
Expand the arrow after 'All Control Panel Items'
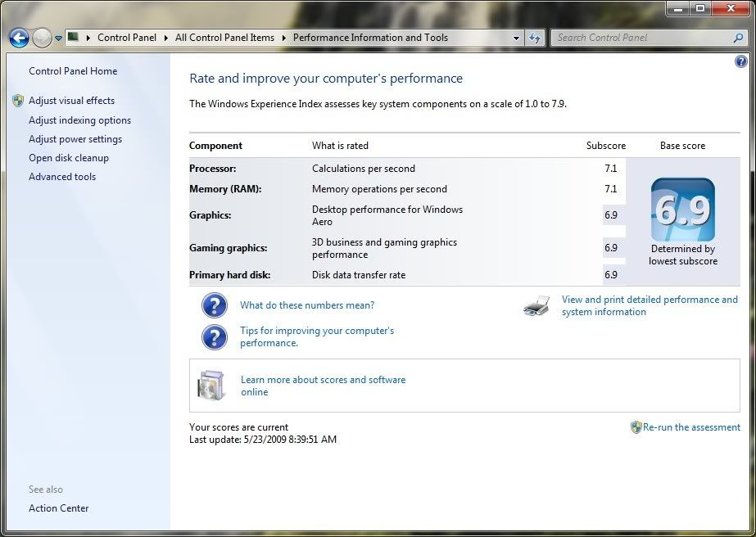coord(284,38)
